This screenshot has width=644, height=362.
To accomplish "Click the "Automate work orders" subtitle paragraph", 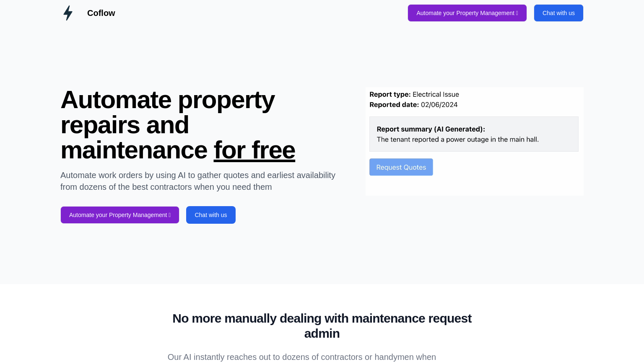I will point(197,181).
